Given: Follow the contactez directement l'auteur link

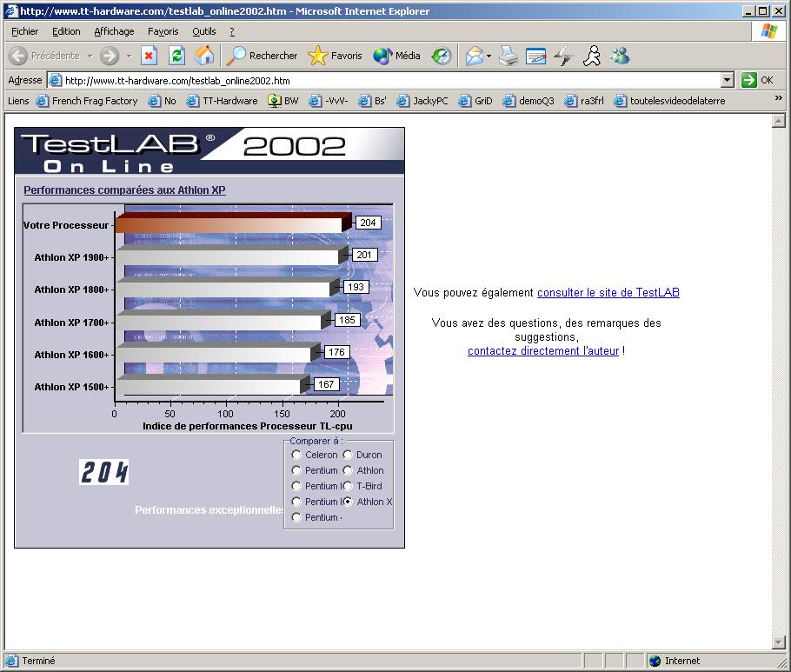Looking at the screenshot, I should pos(542,350).
